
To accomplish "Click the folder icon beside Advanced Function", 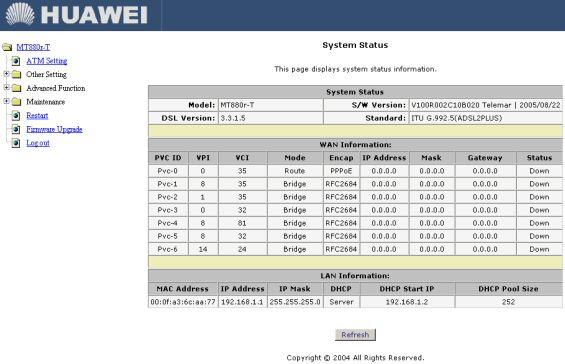I will click(17, 88).
